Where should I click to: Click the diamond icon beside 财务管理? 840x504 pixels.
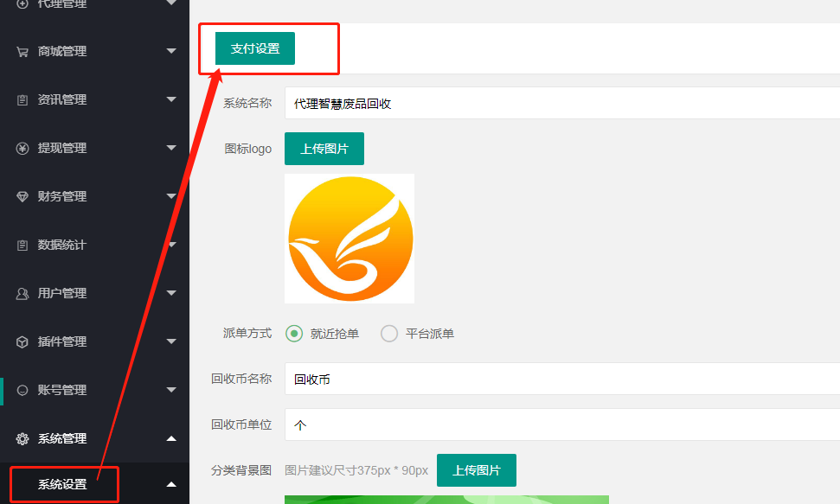(x=22, y=196)
